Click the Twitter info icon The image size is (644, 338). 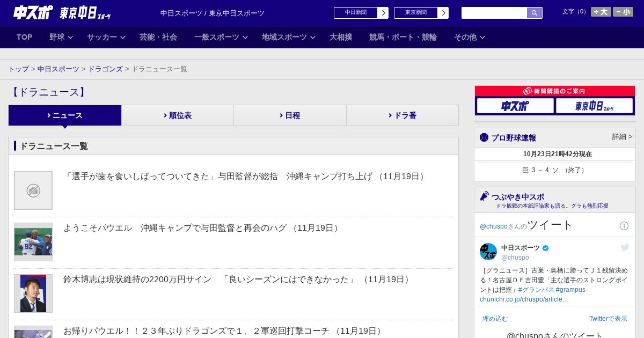point(624,226)
